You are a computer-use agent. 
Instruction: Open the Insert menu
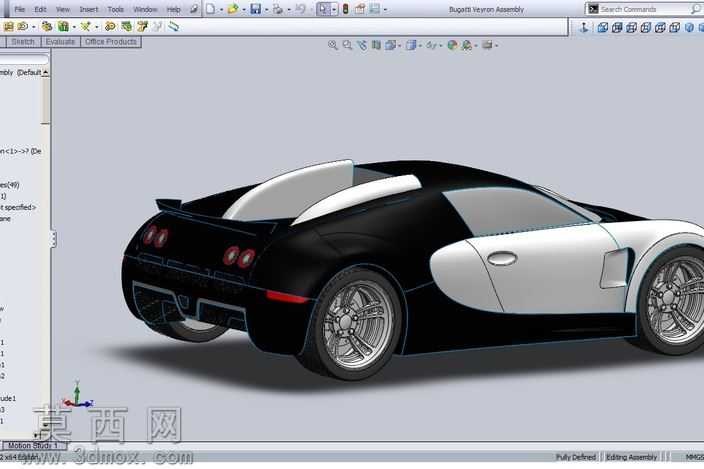click(89, 9)
